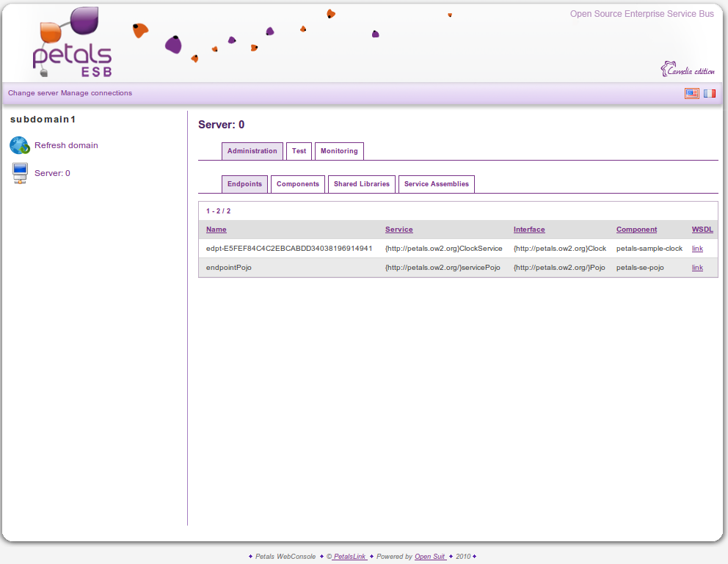Click the Server: 0 computer icon
Viewport: 728px width, 564px height.
20,174
